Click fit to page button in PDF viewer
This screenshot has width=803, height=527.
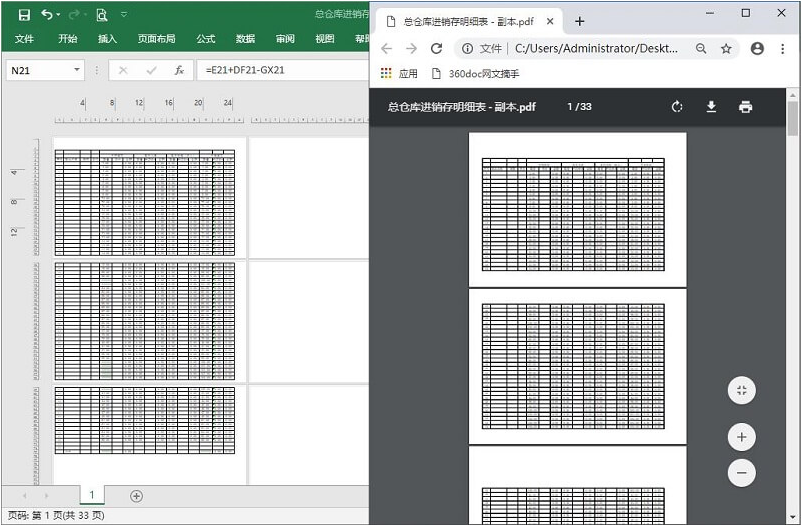point(741,390)
